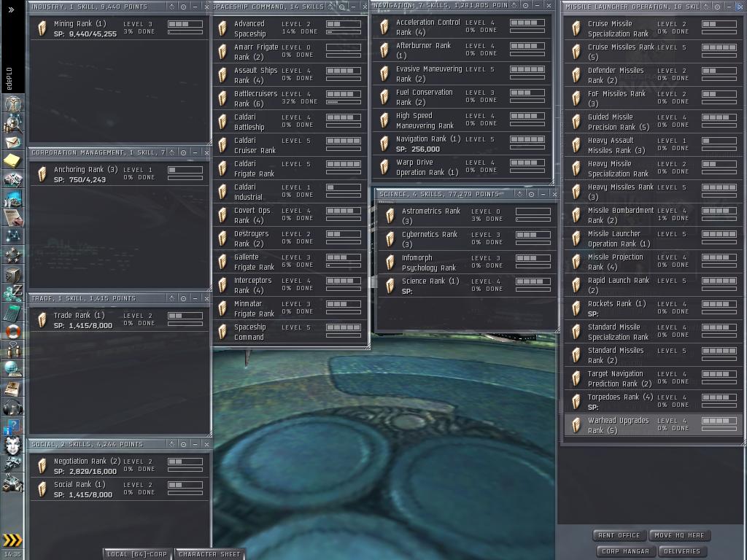The height and width of the screenshot is (560, 747).
Task: Open People & Places magnifier icon in sidebar
Action: tap(13, 122)
